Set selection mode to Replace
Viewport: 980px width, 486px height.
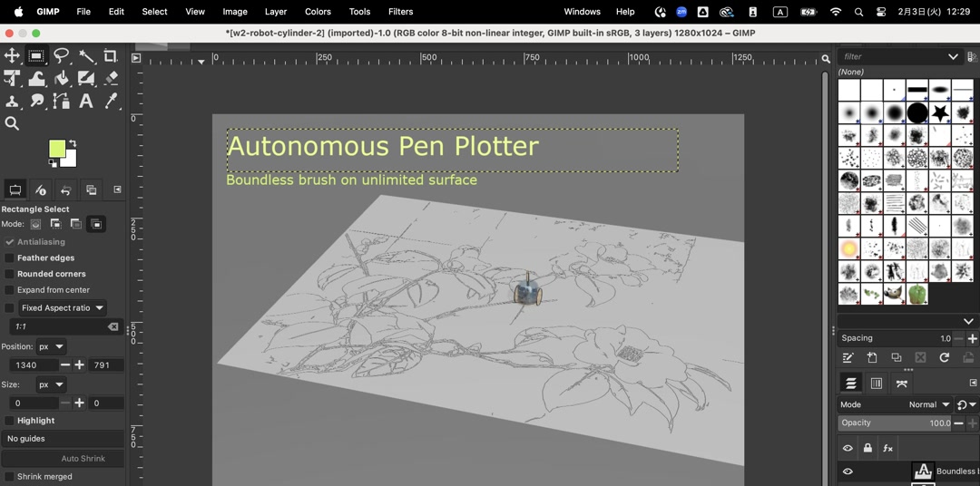pyautogui.click(x=36, y=224)
